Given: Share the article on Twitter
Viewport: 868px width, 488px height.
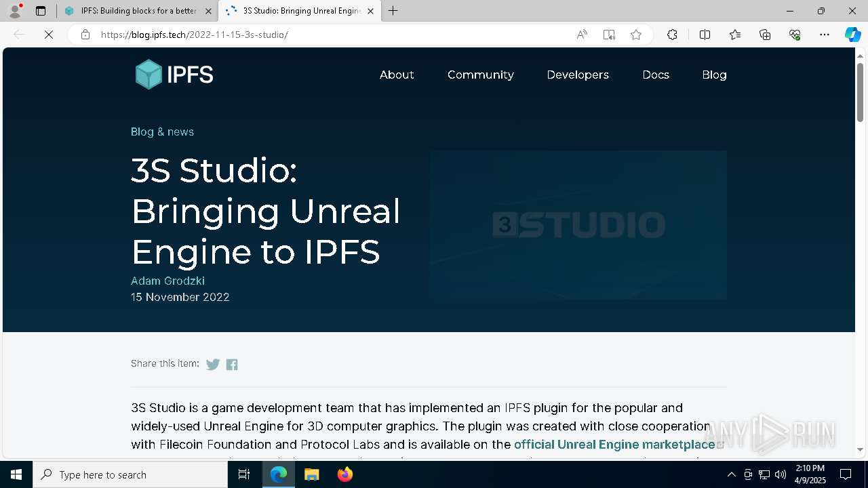Looking at the screenshot, I should [x=213, y=365].
